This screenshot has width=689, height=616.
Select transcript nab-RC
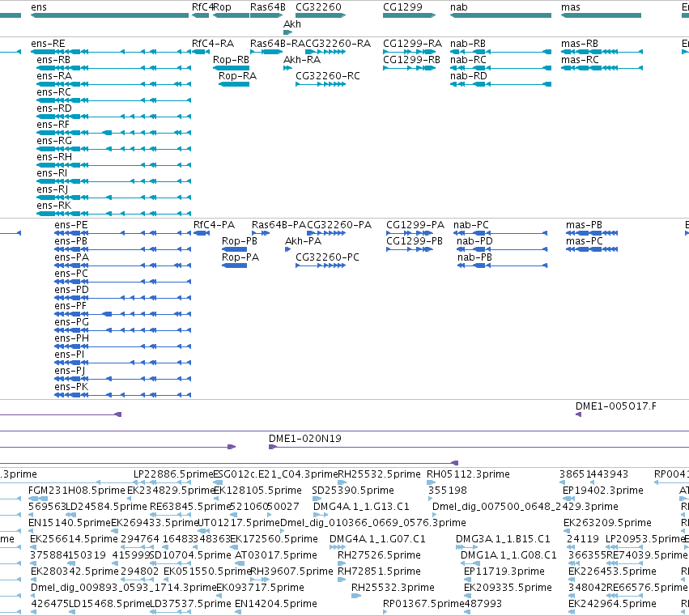point(500,68)
